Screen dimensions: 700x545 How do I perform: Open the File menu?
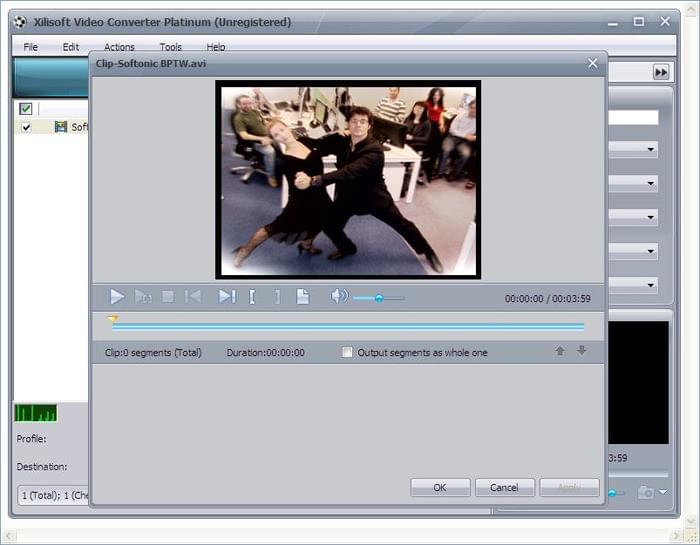[x=31, y=47]
